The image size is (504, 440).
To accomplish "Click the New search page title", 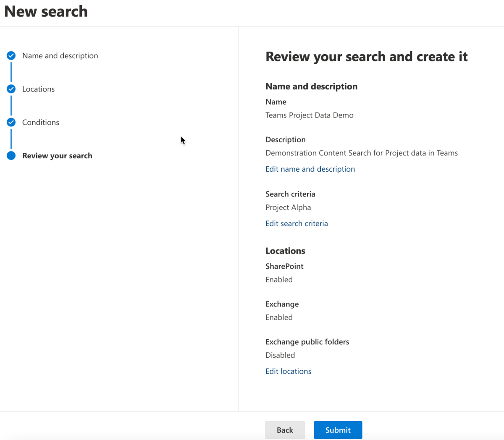I will [x=45, y=11].
